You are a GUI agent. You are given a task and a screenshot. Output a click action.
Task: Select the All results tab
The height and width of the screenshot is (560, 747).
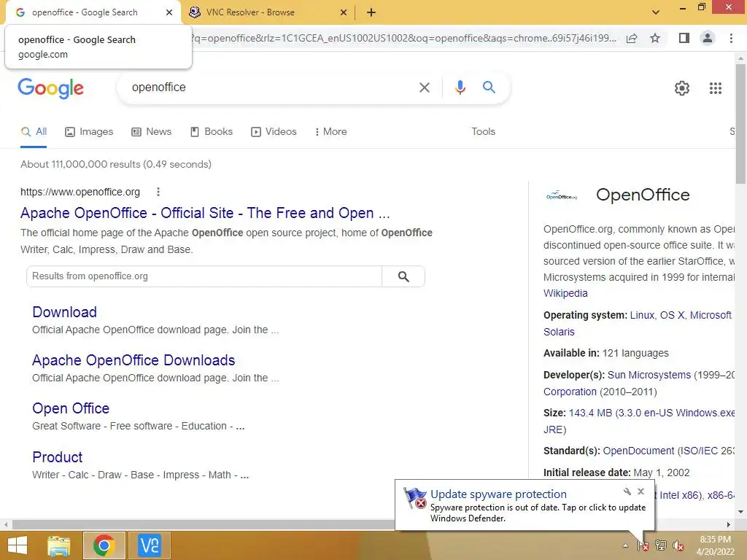tap(34, 132)
